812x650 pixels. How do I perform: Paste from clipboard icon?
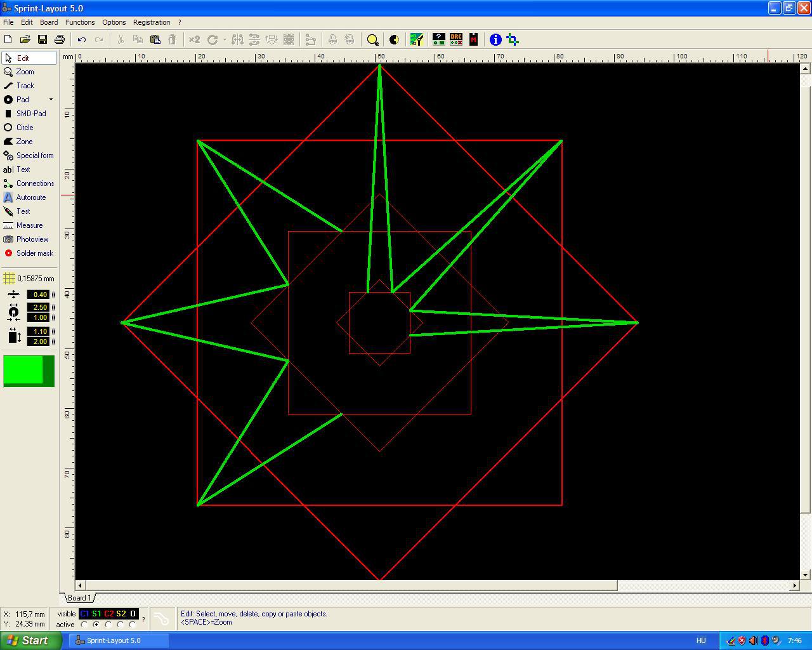pos(155,39)
